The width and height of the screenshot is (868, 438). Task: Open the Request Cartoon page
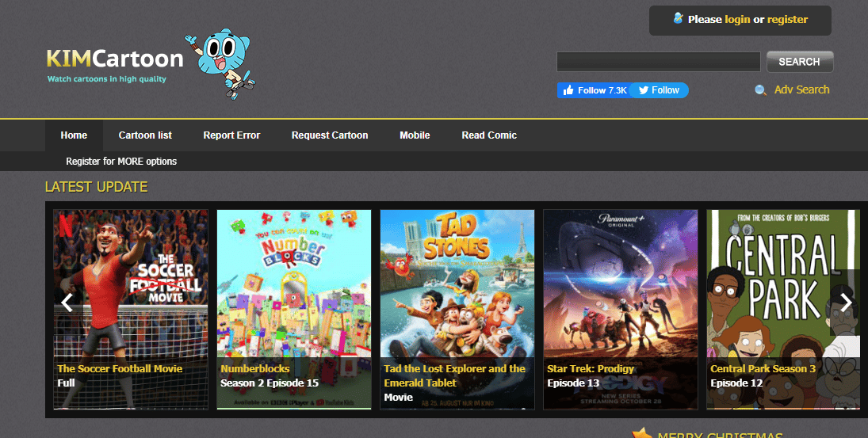point(330,135)
